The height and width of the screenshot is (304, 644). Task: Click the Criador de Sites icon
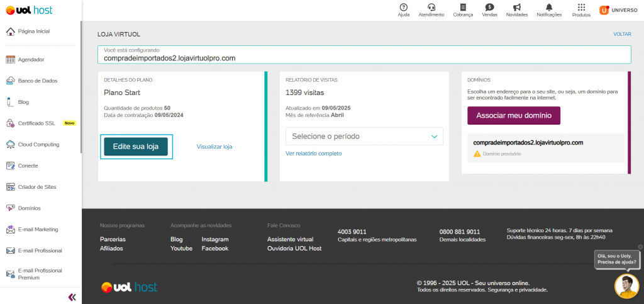(11, 187)
